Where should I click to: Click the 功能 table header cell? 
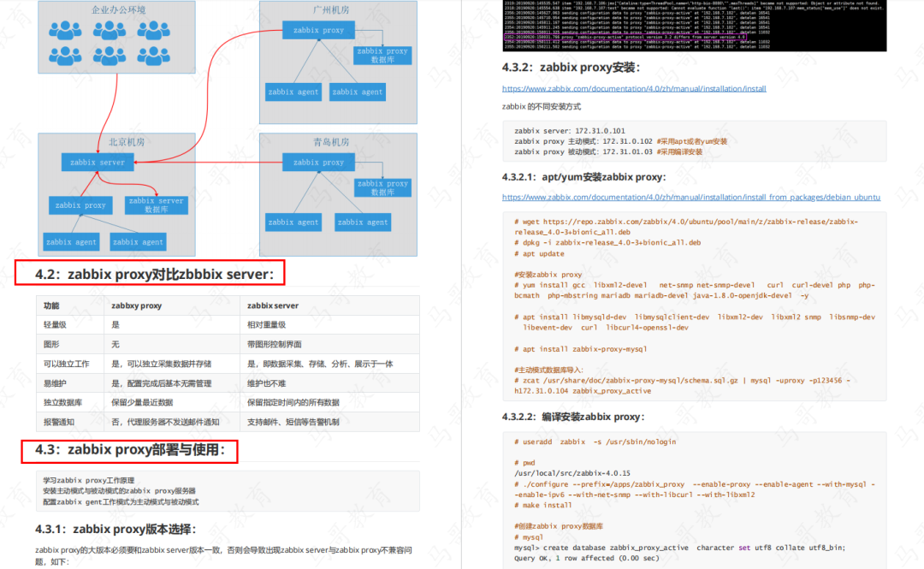click(70, 305)
